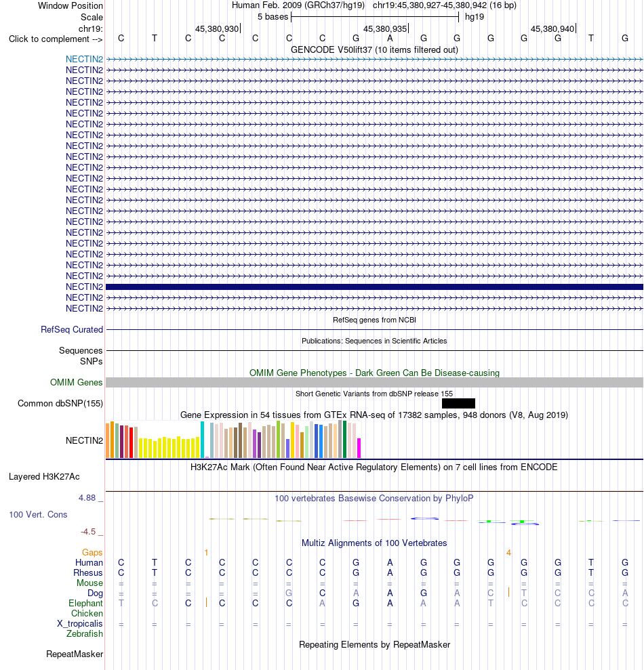Viewport: 644px width, 670px height.
Task: Click the '5 bases' scale bar
Action: tap(375, 17)
